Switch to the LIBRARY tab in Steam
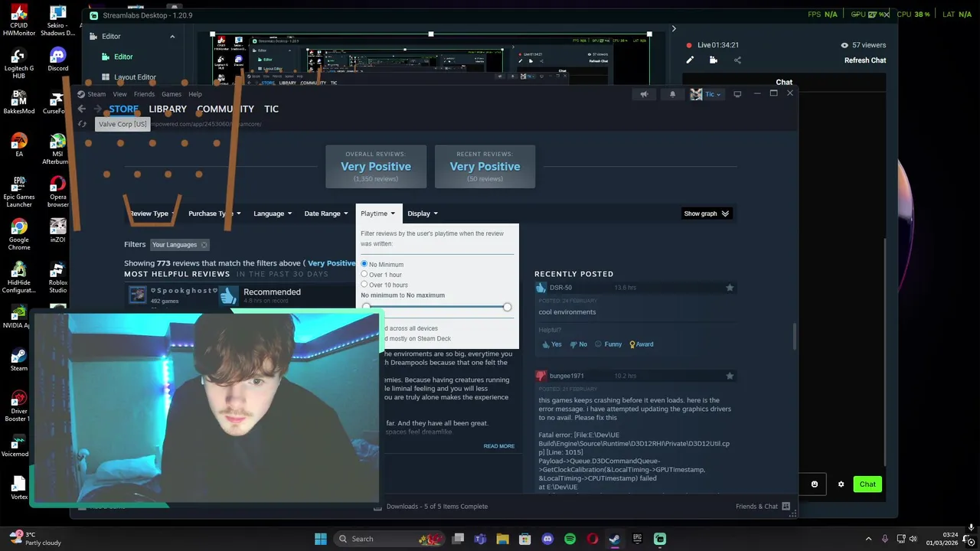 pyautogui.click(x=168, y=109)
